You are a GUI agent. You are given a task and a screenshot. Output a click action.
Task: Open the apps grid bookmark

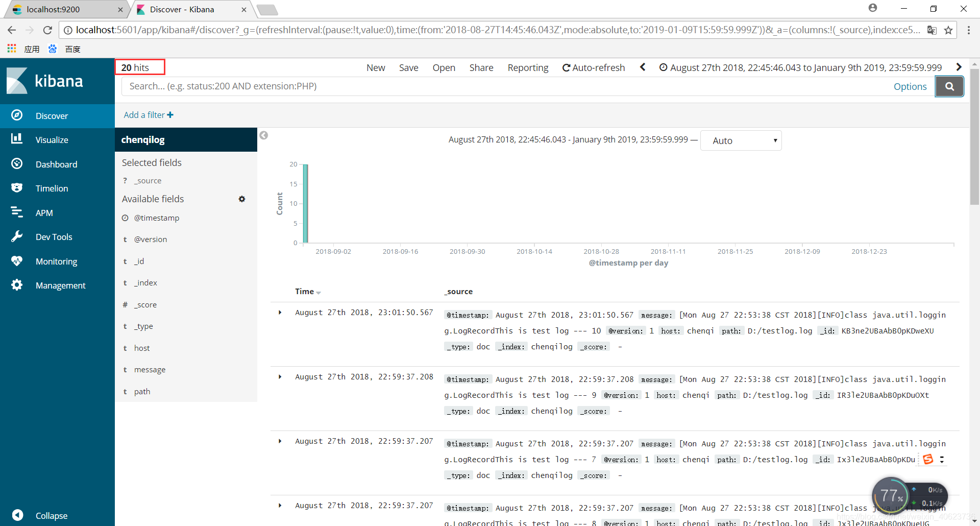coord(12,49)
